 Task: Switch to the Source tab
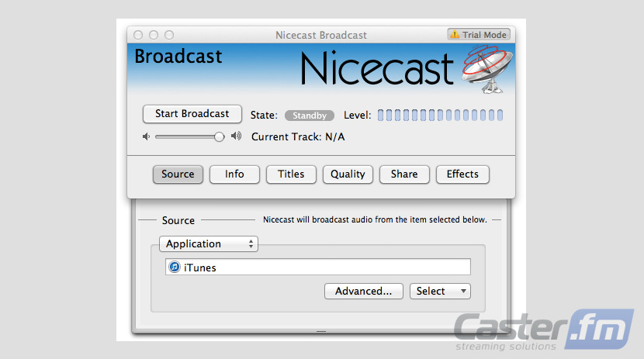[x=178, y=174]
